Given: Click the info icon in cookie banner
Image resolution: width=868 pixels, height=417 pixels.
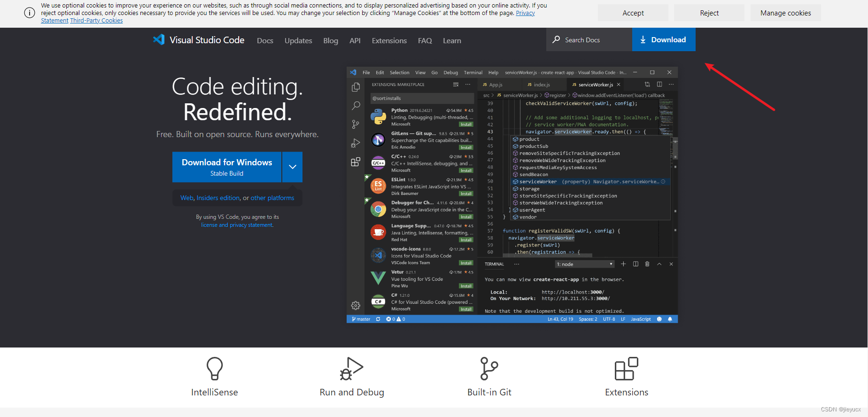Looking at the screenshot, I should [29, 13].
